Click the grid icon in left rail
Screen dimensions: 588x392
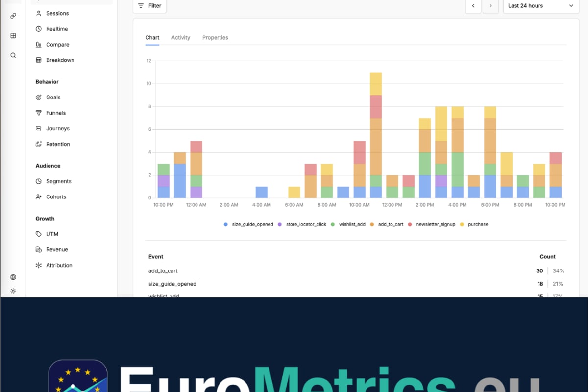click(x=13, y=36)
